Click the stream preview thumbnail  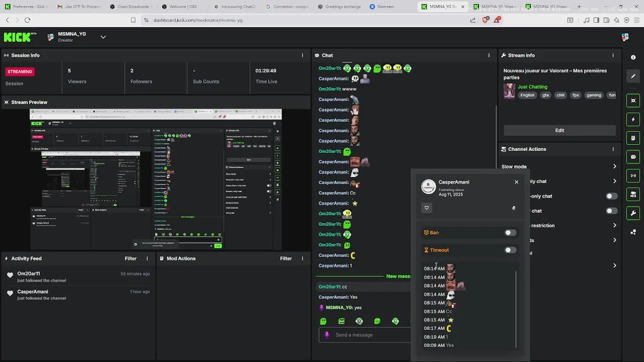click(x=155, y=179)
